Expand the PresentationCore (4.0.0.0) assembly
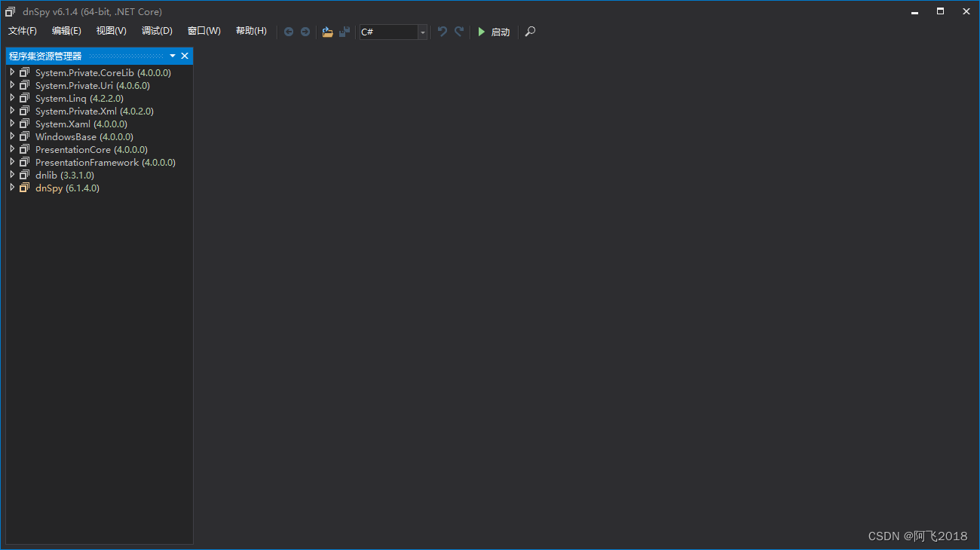This screenshot has height=550, width=980. (12, 149)
